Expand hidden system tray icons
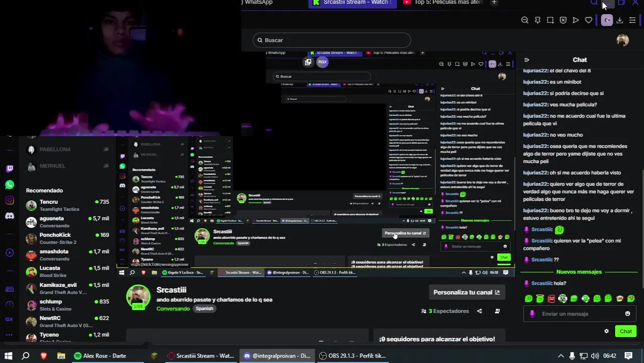Image resolution: width=644 pixels, height=363 pixels. click(x=560, y=356)
